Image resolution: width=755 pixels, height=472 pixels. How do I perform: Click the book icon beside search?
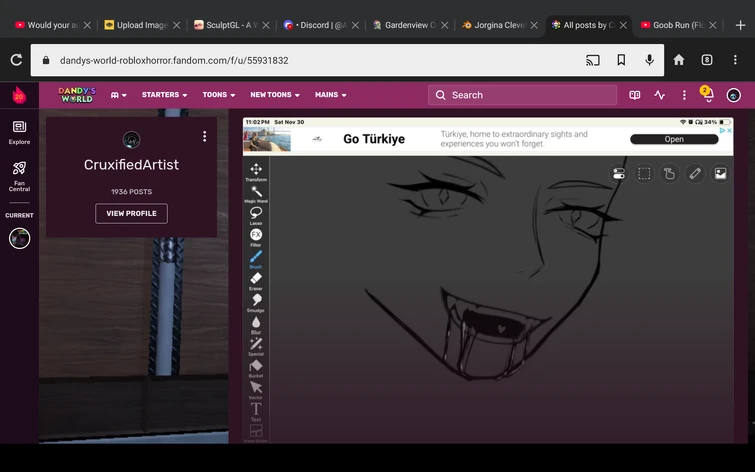click(634, 95)
